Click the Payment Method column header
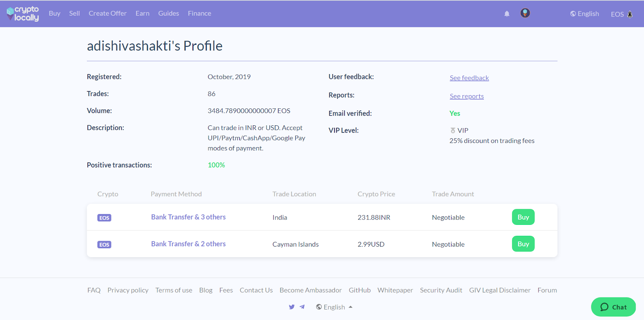644x320 pixels. [x=176, y=194]
